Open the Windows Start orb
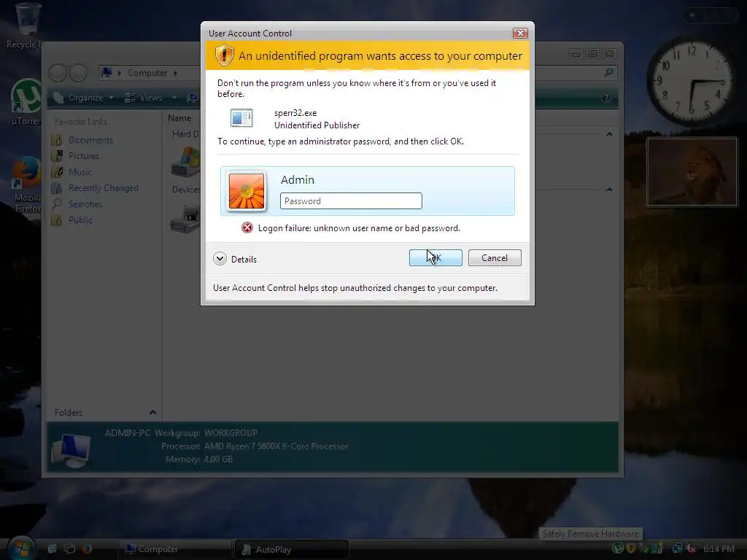 click(21, 548)
